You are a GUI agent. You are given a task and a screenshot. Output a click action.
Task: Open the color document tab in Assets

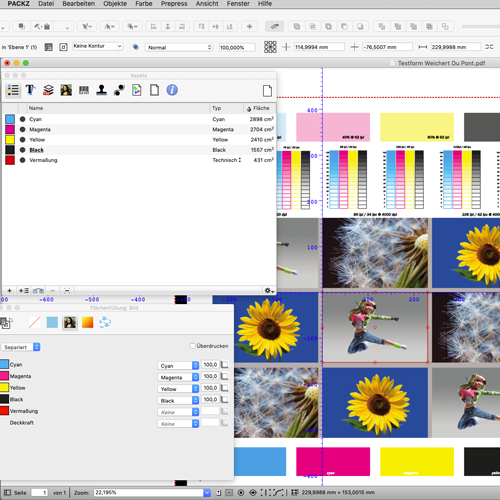pyautogui.click(x=137, y=90)
